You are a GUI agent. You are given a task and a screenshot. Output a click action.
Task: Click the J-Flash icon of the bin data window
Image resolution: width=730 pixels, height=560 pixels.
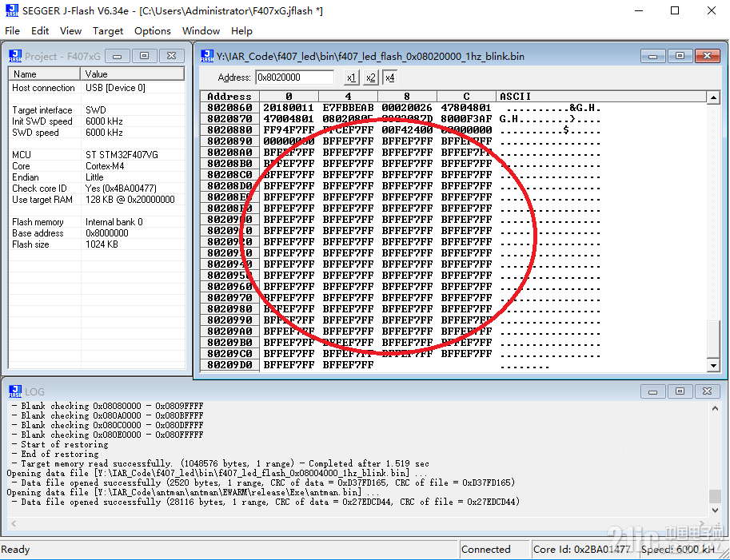[207, 56]
